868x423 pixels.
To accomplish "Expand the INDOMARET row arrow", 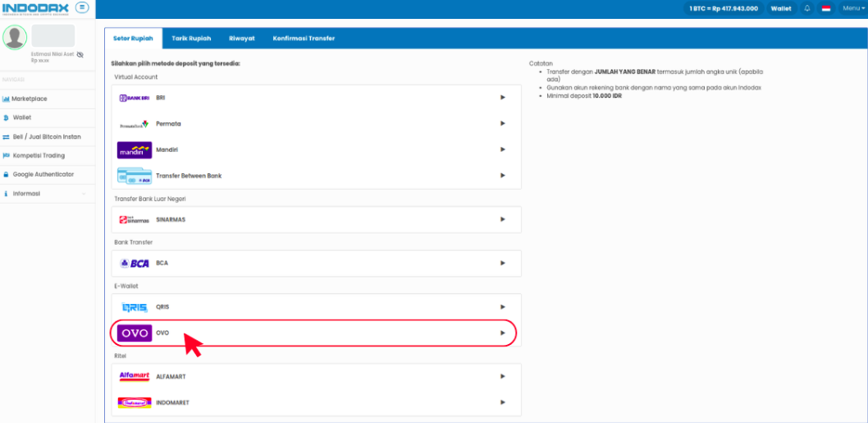I will coord(503,402).
